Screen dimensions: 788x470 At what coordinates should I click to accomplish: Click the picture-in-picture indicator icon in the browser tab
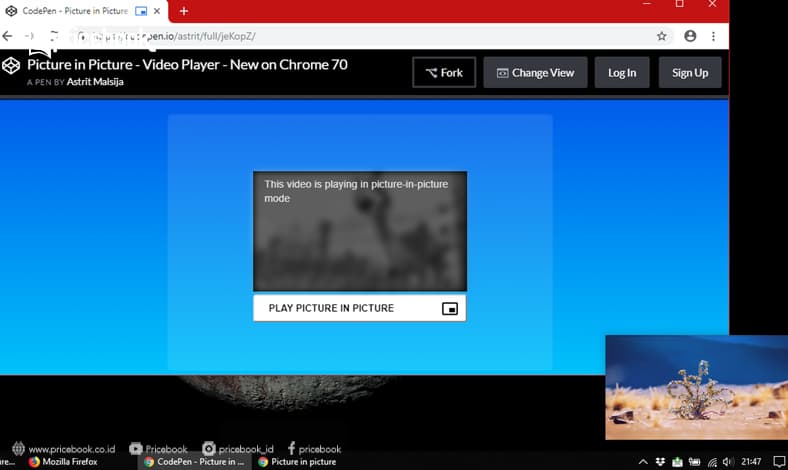(141, 11)
